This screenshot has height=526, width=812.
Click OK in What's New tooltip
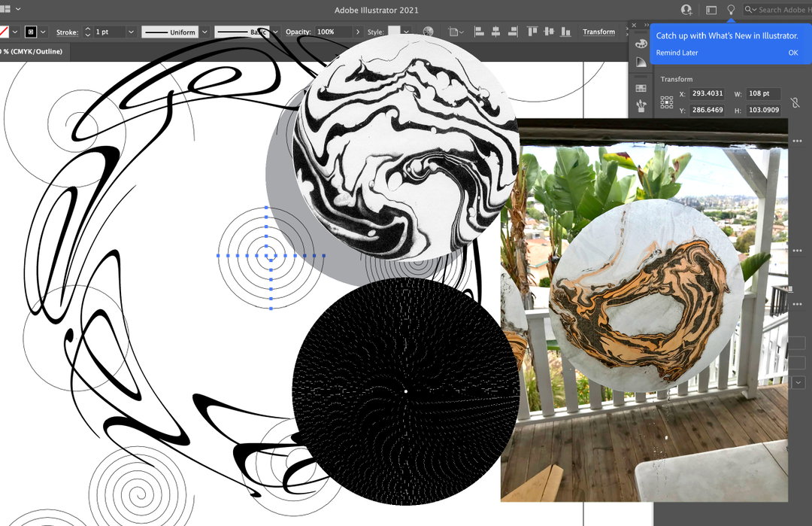point(793,53)
